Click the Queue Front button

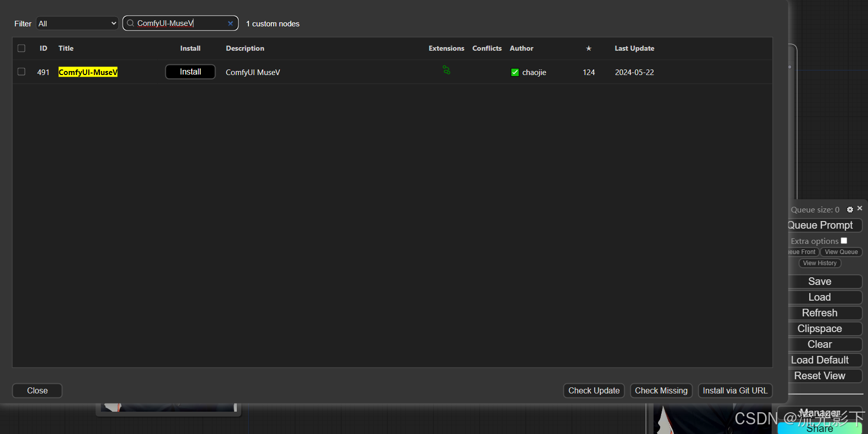coord(803,252)
